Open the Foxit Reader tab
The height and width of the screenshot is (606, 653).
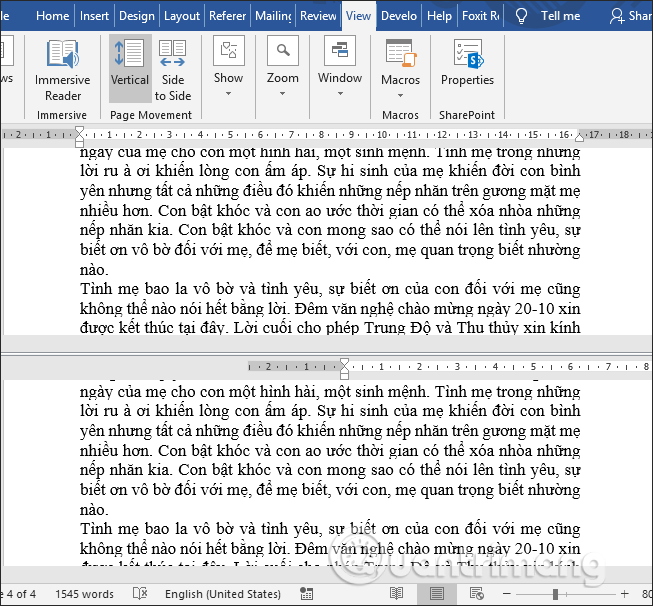[x=481, y=16]
